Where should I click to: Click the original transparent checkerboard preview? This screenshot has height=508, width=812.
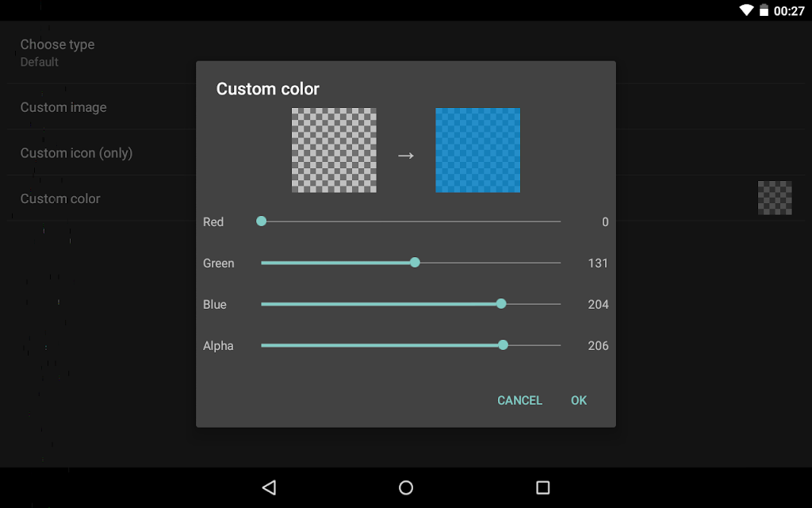(x=334, y=150)
